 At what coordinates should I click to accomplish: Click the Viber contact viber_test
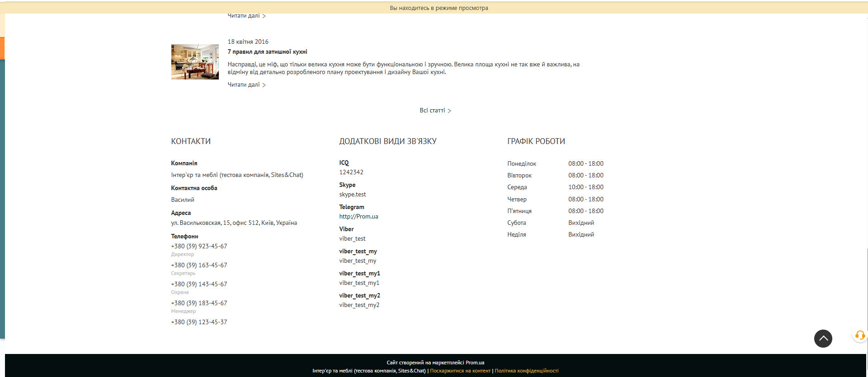point(352,239)
